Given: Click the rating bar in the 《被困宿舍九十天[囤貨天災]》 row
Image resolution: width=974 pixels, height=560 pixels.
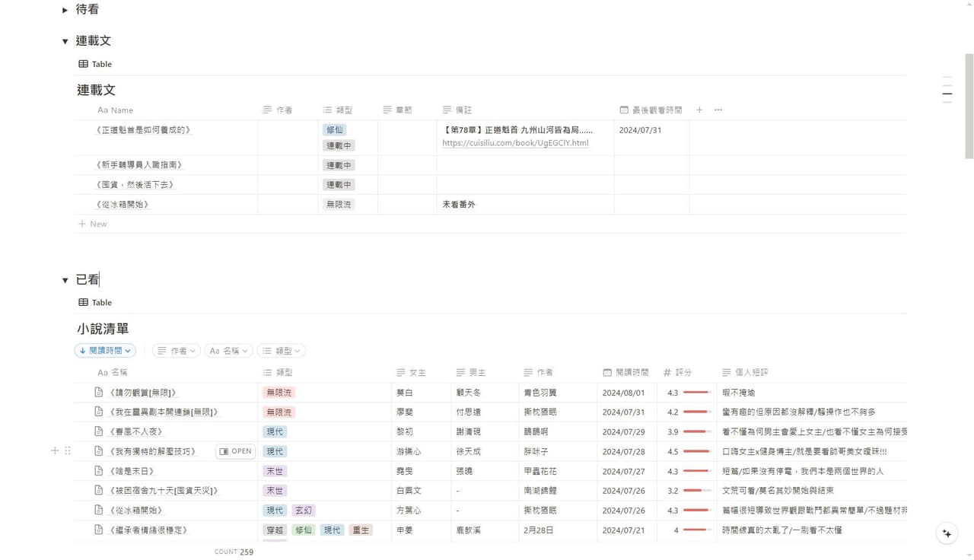Looking at the screenshot, I should click(697, 491).
